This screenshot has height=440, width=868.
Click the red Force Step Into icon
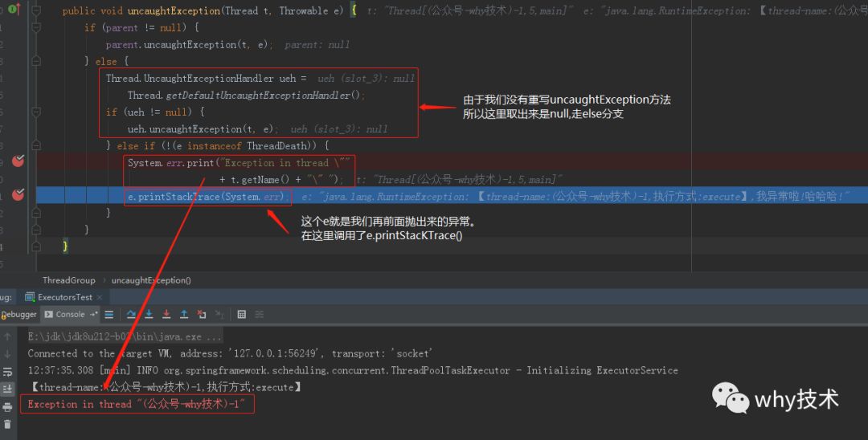tap(166, 315)
